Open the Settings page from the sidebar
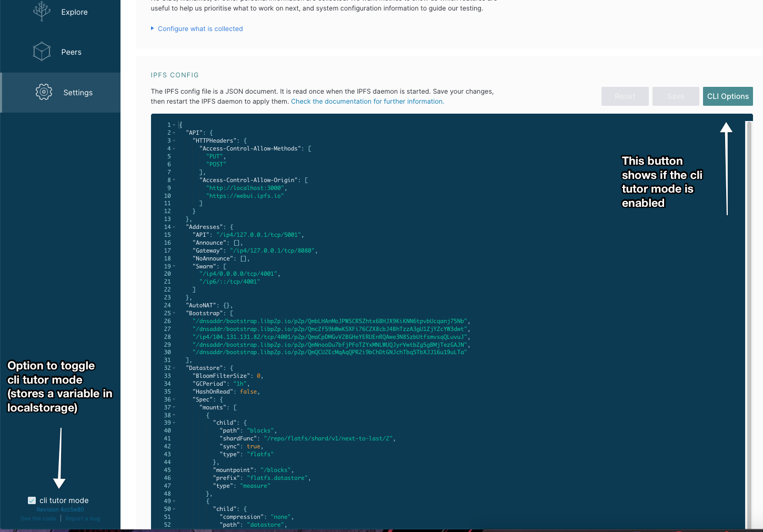This screenshot has width=763, height=532. (77, 92)
